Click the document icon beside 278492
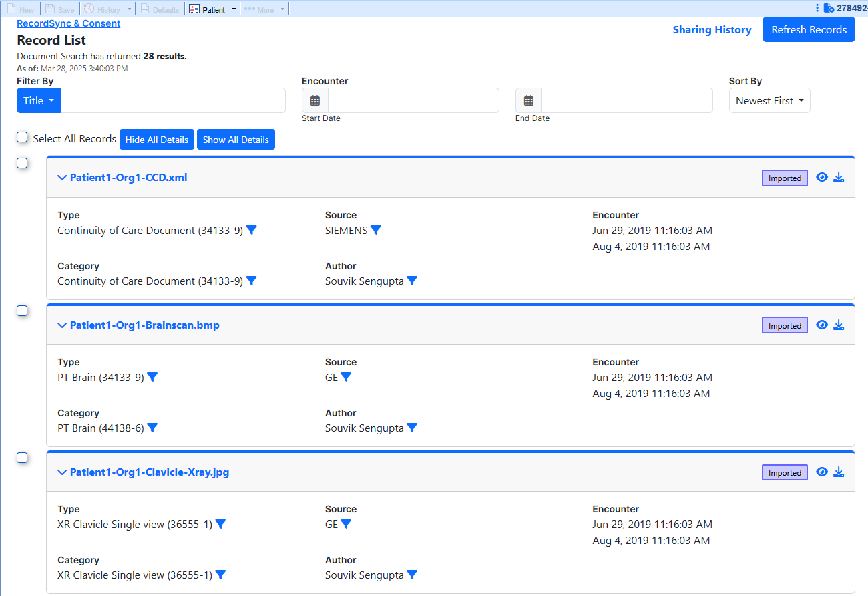Screen dimensions: 868x596 (x=829, y=8)
